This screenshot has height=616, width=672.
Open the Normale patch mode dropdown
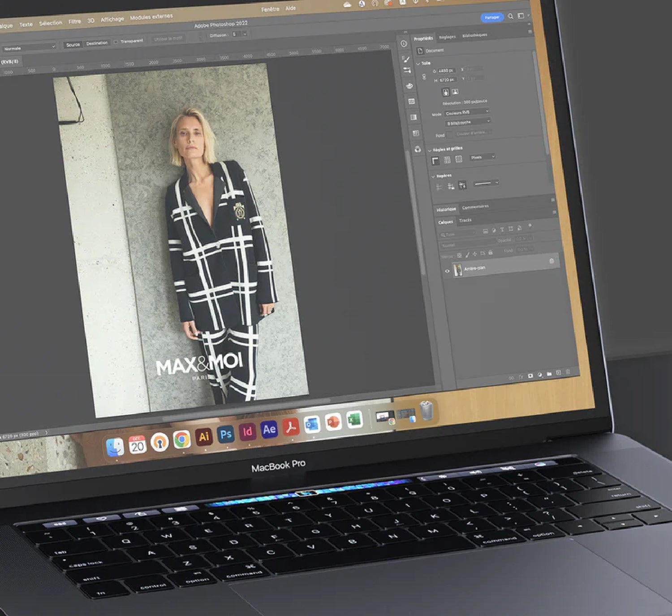(x=29, y=47)
